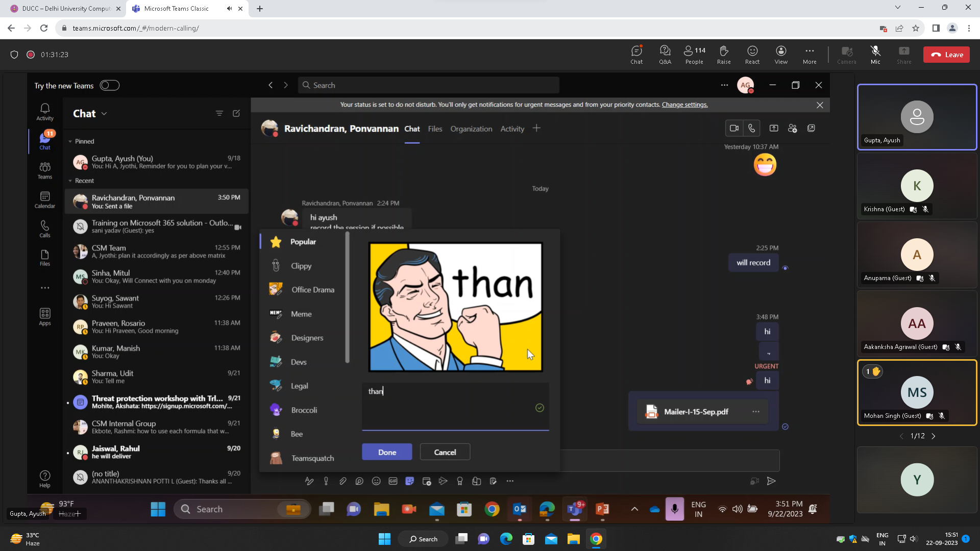Open the CSM Team chat
The image size is (980, 551).
click(157, 252)
